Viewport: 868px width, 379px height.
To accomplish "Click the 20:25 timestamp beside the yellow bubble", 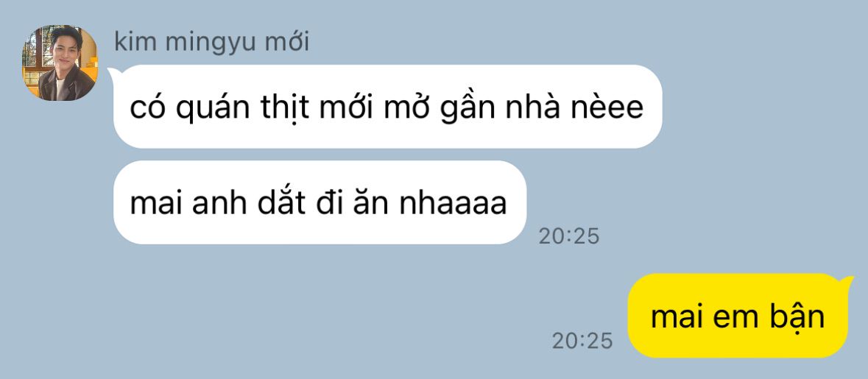I will pyautogui.click(x=582, y=341).
